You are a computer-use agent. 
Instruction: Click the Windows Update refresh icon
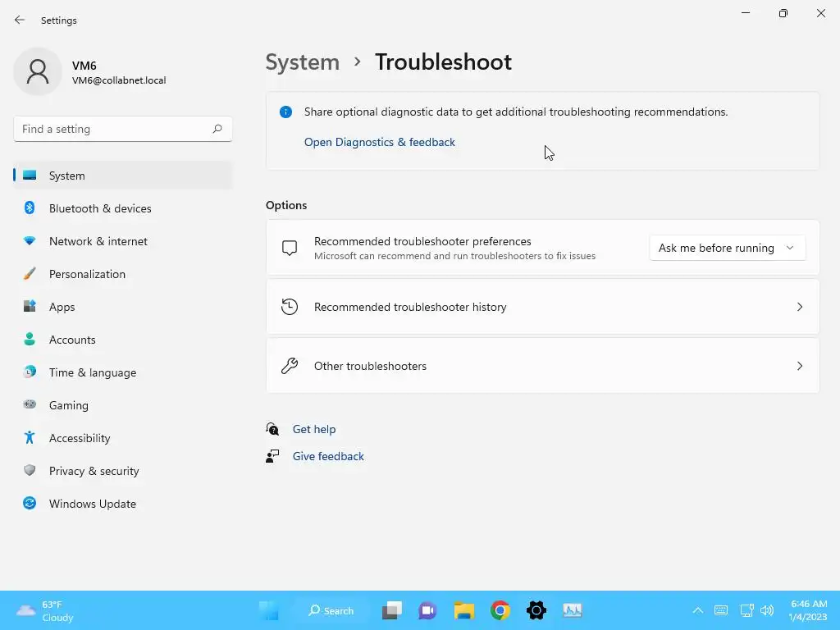[30, 503]
